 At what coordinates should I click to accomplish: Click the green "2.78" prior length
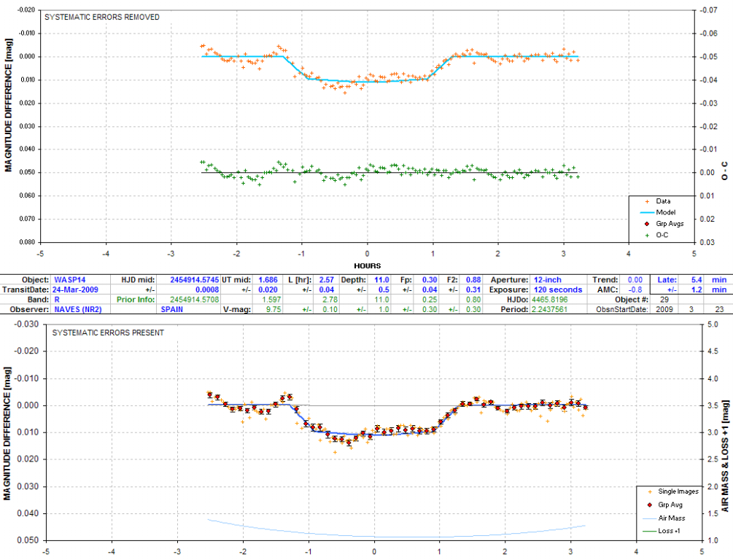[330, 299]
